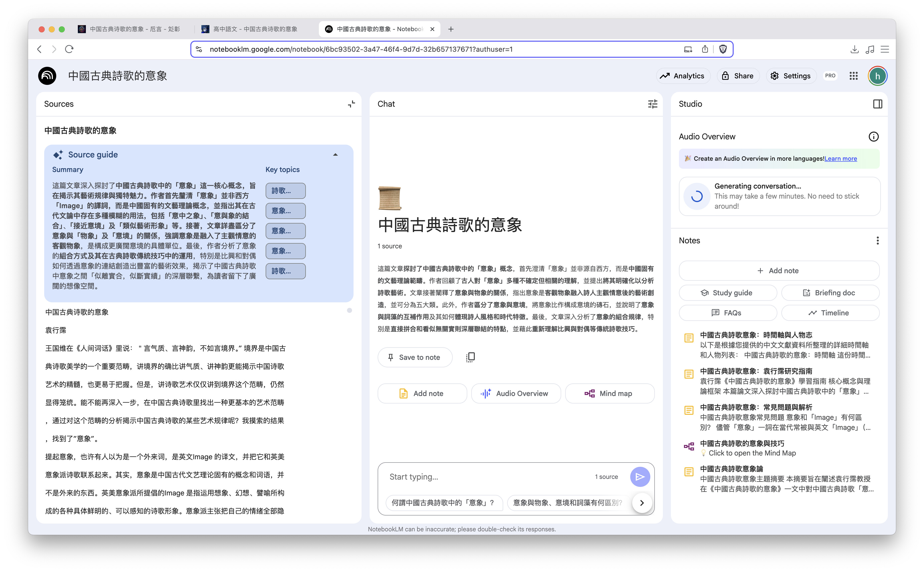Click the Audio Overview info icon
Screen dimensions: 924x572
tap(873, 137)
